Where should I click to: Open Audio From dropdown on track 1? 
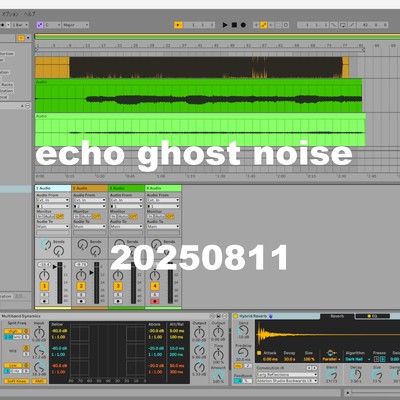(53, 200)
